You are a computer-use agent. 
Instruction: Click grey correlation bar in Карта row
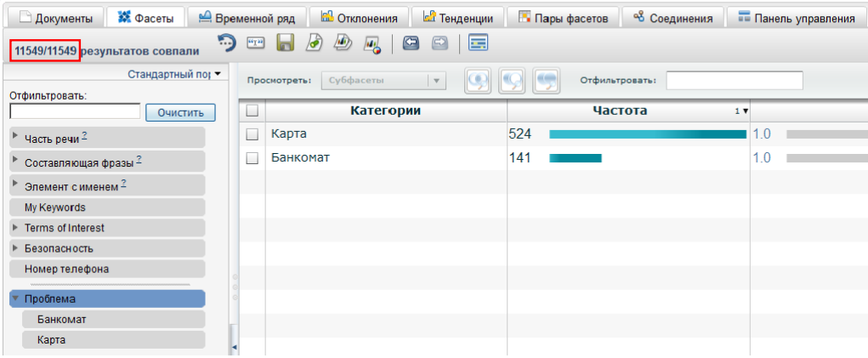[x=827, y=134]
